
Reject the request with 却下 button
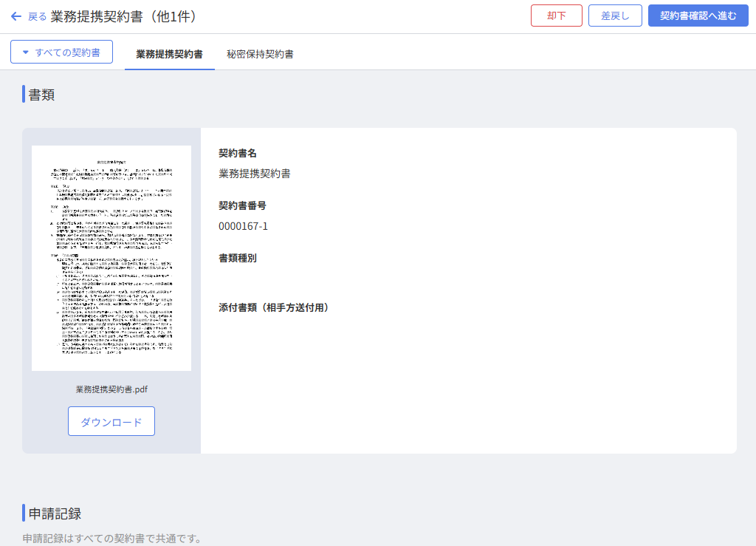pos(557,16)
